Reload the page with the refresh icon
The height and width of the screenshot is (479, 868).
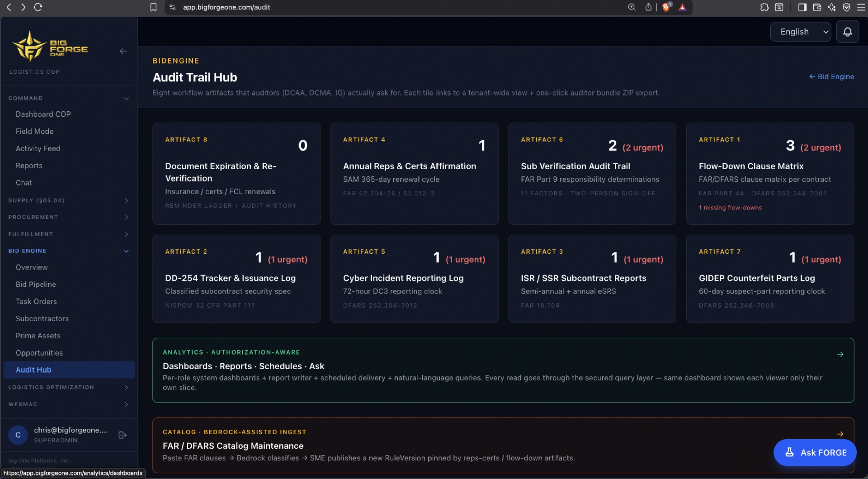tap(38, 7)
